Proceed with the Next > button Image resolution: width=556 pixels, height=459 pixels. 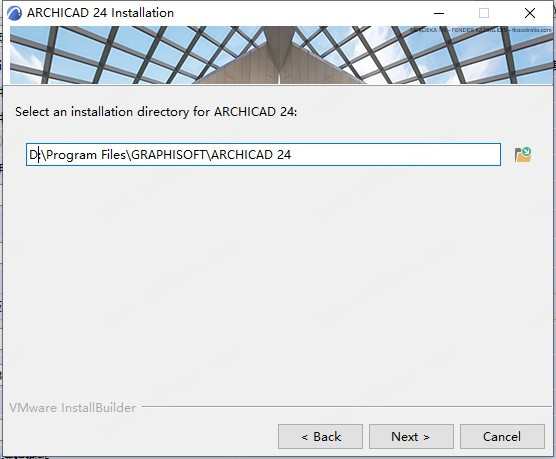click(411, 436)
